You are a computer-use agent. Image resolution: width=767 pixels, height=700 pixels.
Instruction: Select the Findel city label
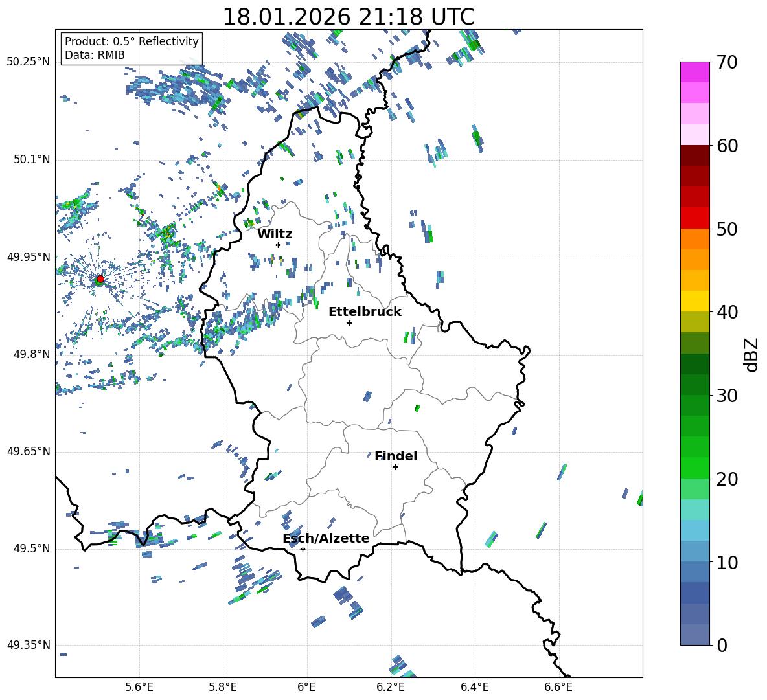coord(395,456)
